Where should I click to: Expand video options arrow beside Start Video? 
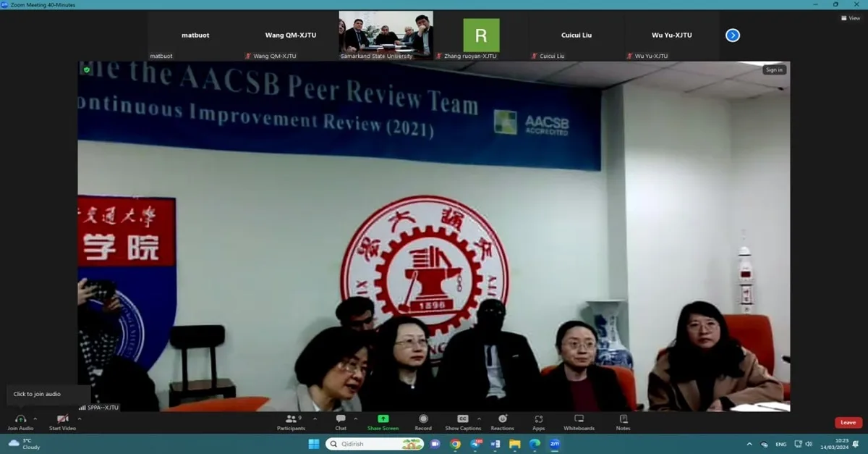[x=79, y=419]
